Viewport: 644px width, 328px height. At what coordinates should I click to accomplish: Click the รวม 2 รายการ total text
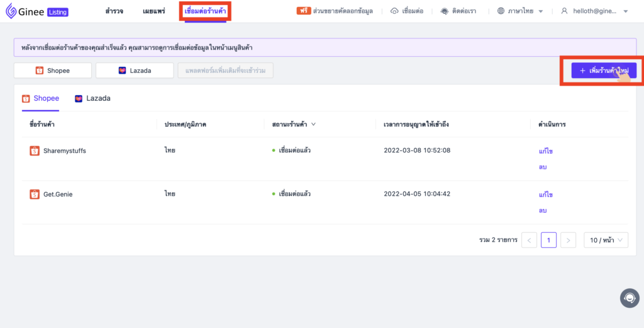point(498,240)
